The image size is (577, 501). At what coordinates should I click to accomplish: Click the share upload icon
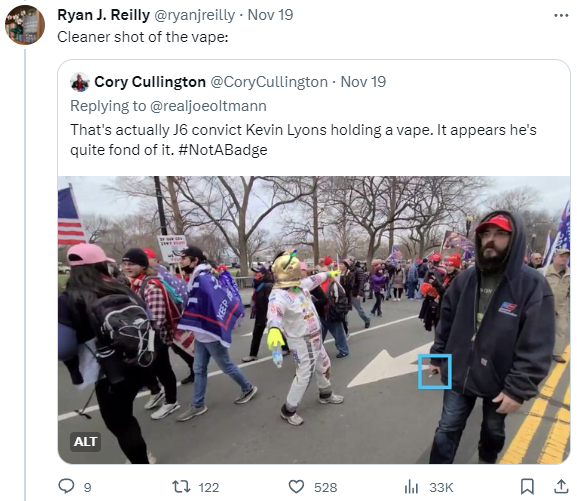pyautogui.click(x=561, y=486)
